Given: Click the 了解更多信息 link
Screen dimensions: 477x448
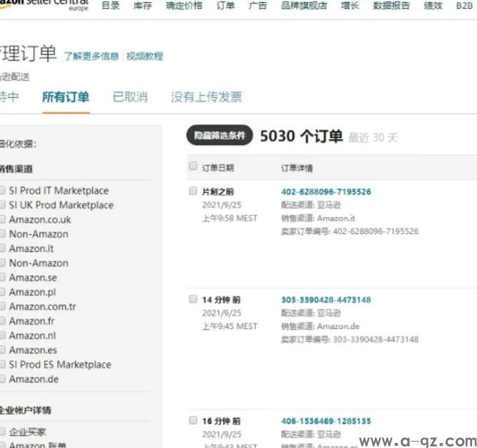Looking at the screenshot, I should (91, 56).
